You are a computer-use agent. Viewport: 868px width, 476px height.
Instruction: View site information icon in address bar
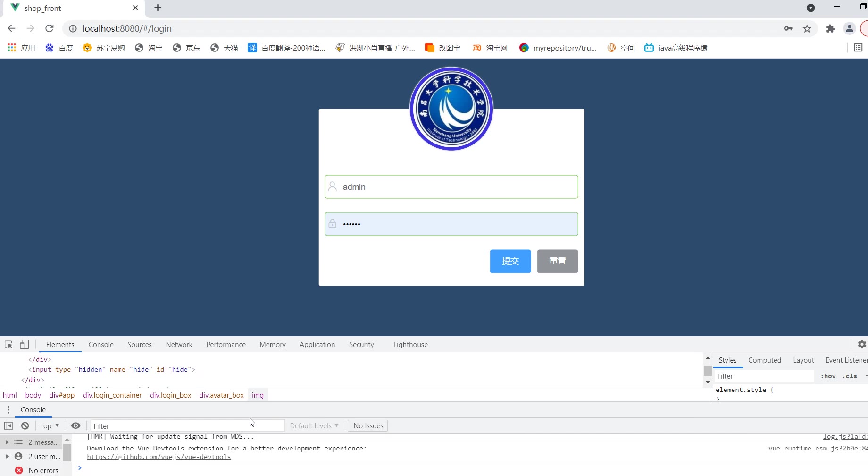[73, 29]
